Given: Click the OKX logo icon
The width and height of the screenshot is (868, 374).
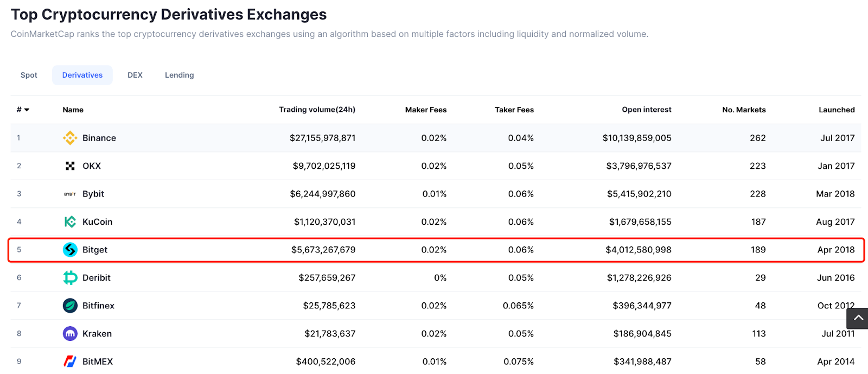Looking at the screenshot, I should click(70, 166).
